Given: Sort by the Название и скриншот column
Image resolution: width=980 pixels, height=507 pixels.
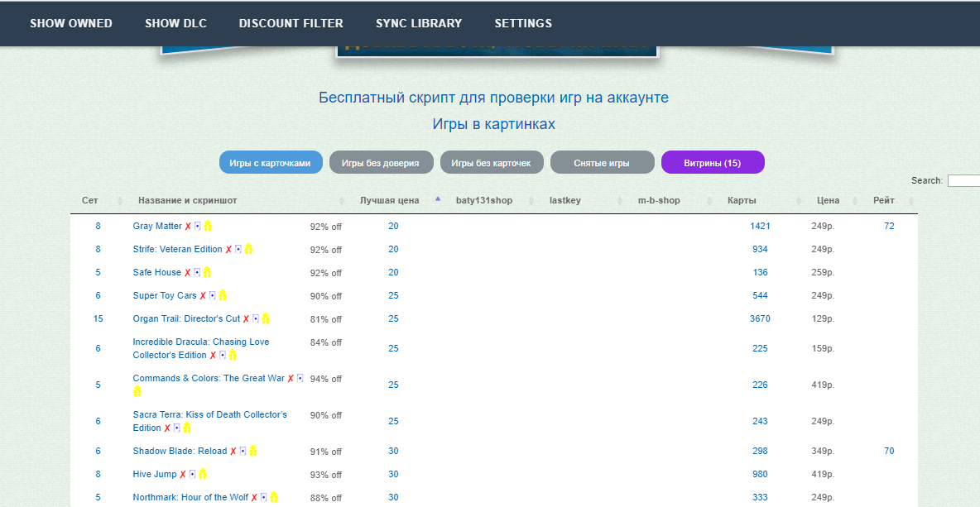Looking at the screenshot, I should tap(188, 200).
